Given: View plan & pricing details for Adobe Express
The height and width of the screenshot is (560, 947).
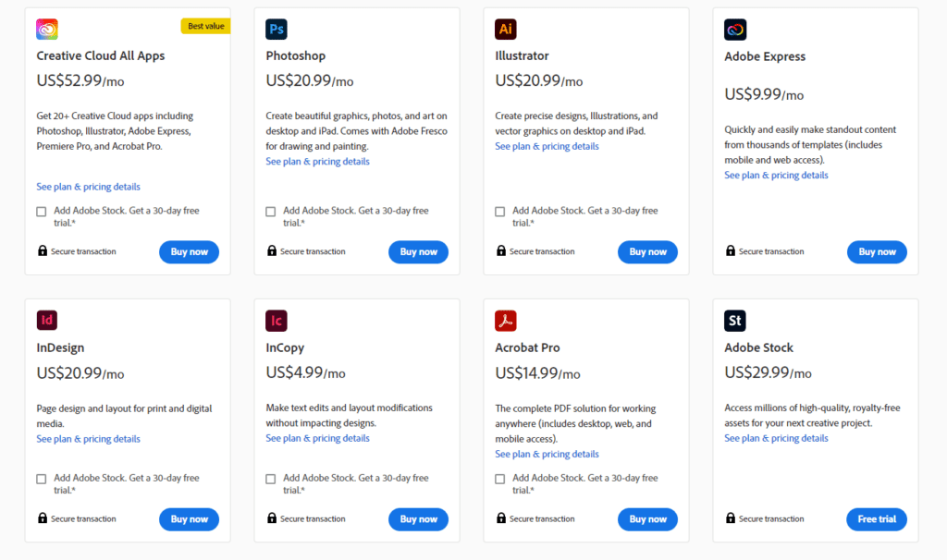Looking at the screenshot, I should (x=776, y=176).
